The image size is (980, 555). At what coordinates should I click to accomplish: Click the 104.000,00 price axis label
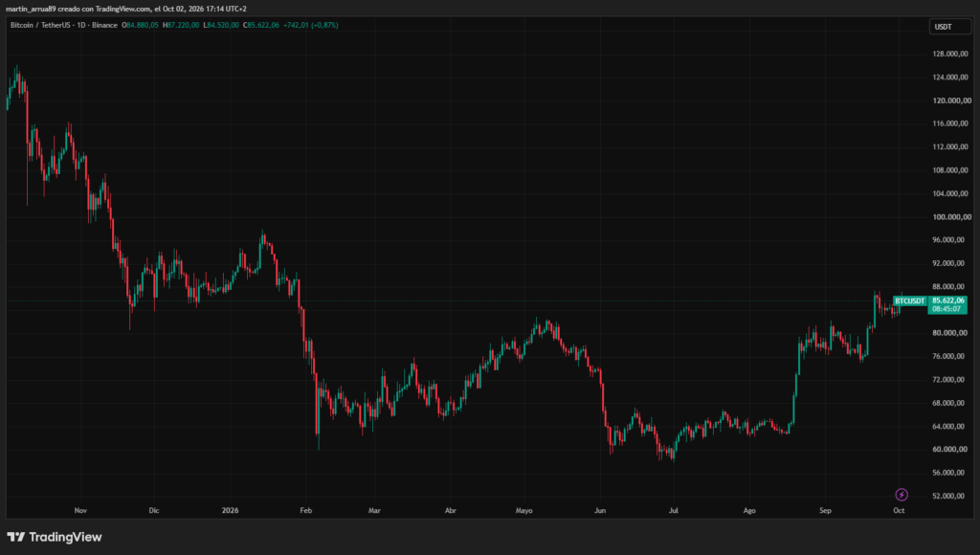(952, 193)
